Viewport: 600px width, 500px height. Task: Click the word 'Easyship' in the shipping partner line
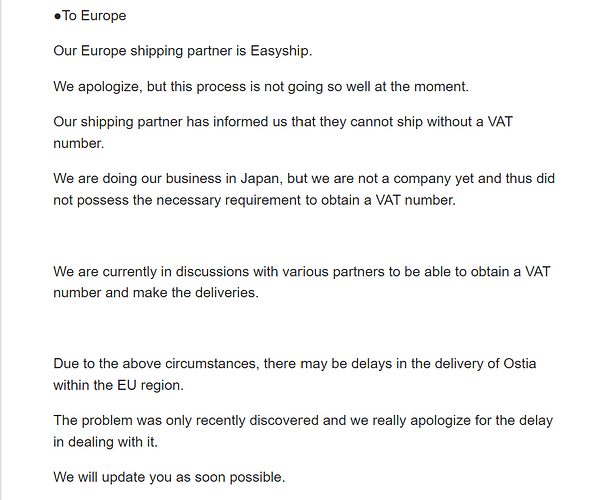(280, 51)
